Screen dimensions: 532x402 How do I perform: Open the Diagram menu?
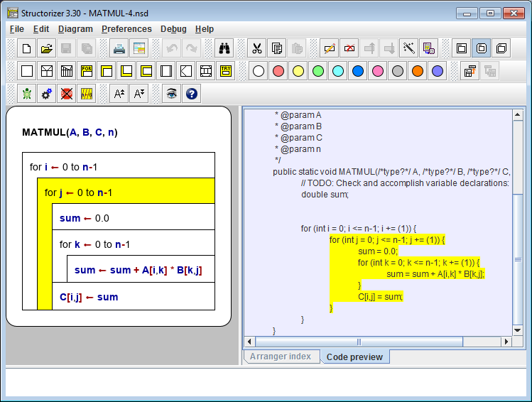[x=75, y=29]
